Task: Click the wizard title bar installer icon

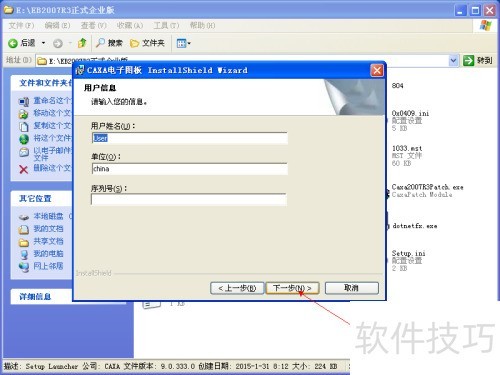Action: pos(80,70)
